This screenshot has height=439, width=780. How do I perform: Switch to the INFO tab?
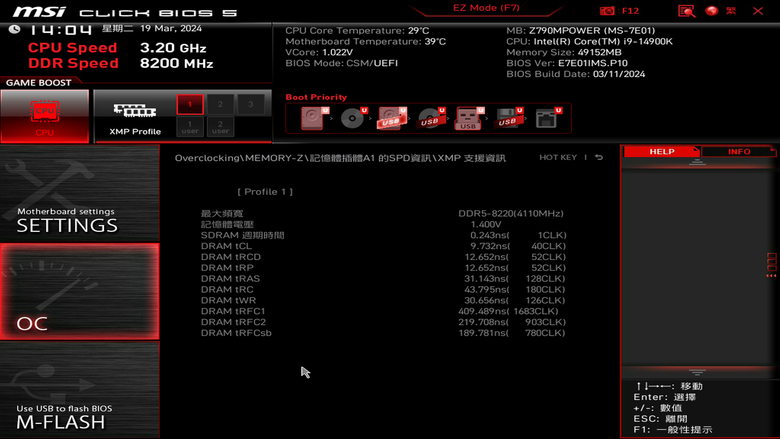(x=739, y=152)
